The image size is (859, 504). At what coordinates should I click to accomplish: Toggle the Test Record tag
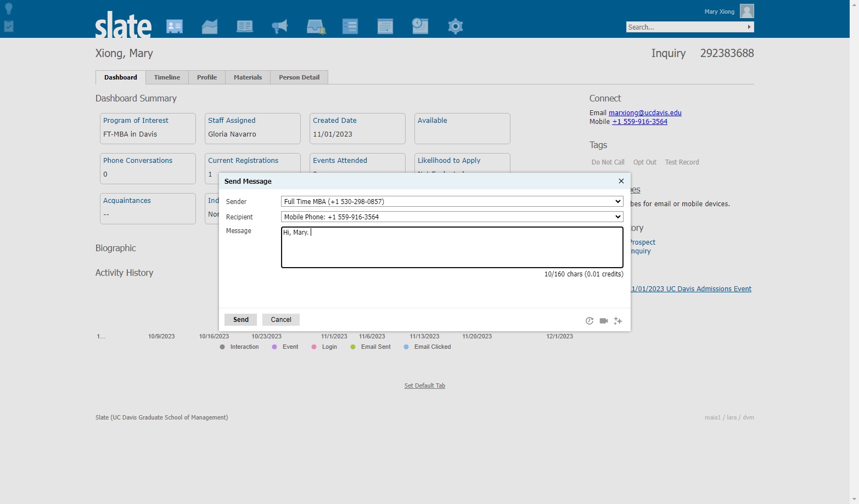point(682,162)
